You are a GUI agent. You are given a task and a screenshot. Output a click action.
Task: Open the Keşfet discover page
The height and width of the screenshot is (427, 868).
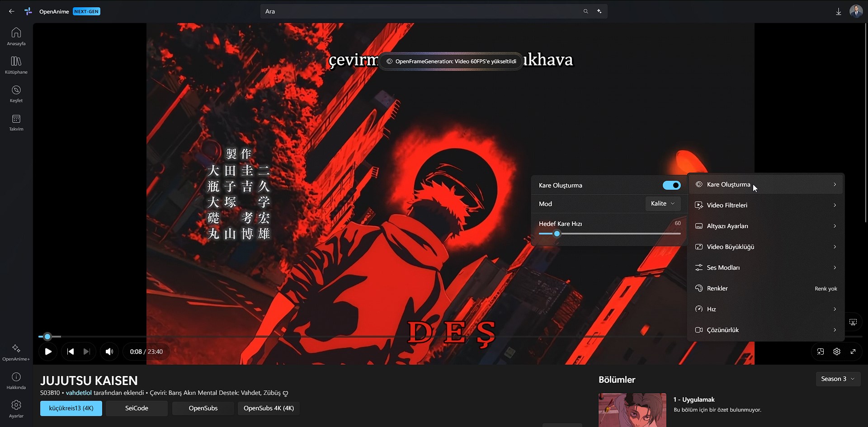pyautogui.click(x=16, y=94)
